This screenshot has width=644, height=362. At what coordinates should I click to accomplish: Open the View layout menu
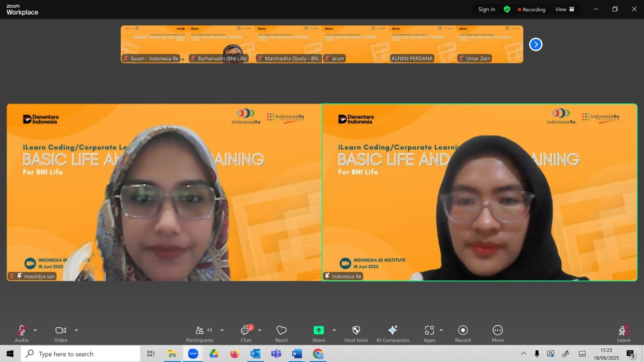tap(565, 9)
